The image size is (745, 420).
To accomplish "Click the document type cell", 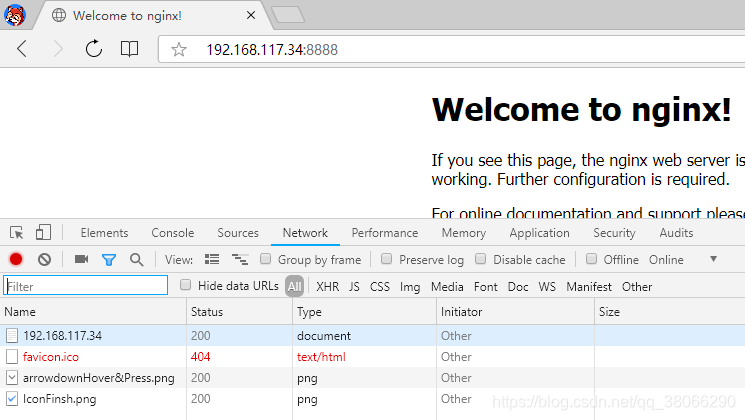I will [x=324, y=336].
